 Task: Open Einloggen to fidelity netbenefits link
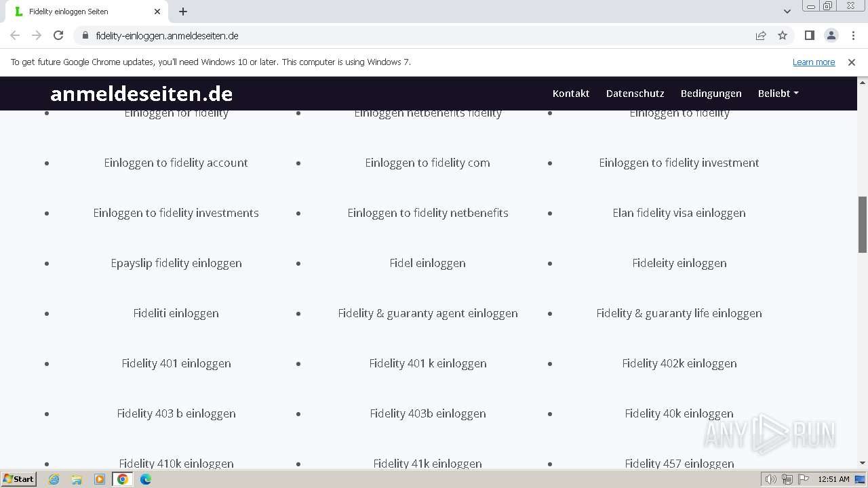pyautogui.click(x=428, y=213)
